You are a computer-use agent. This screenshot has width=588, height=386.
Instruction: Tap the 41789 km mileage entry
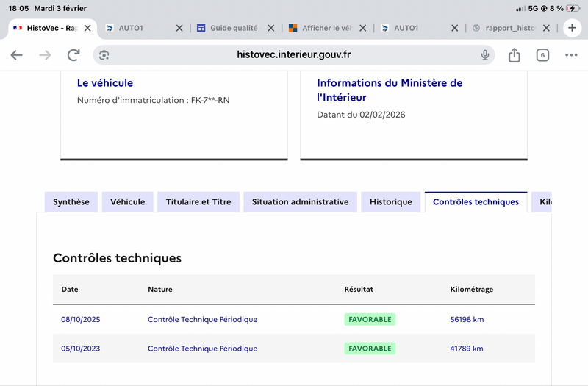(467, 349)
